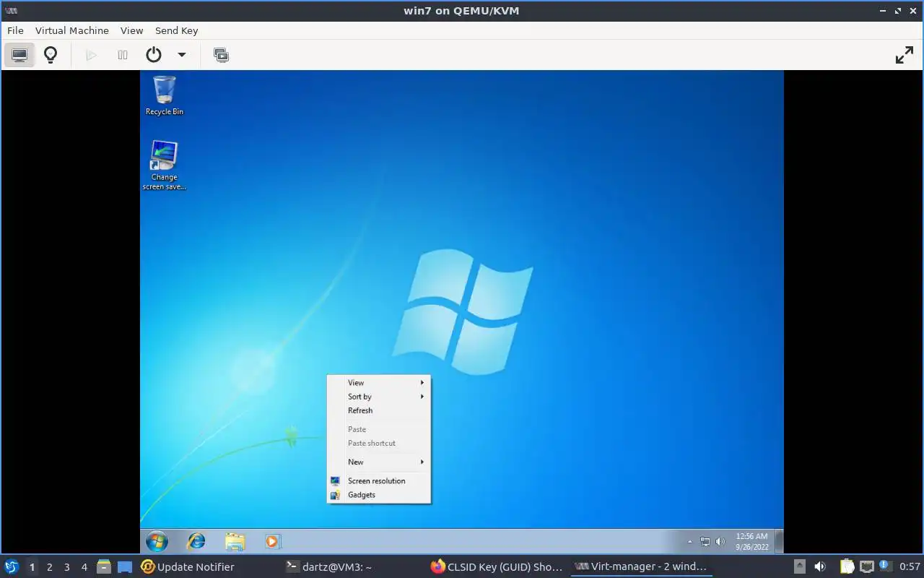924x578 pixels.
Task: Switch to Firefox CLSID Key window
Action: (x=497, y=567)
